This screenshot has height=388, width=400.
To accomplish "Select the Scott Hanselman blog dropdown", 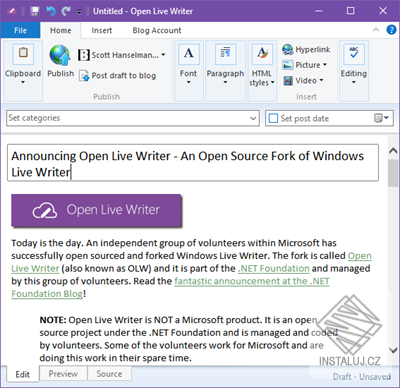I will [122, 55].
